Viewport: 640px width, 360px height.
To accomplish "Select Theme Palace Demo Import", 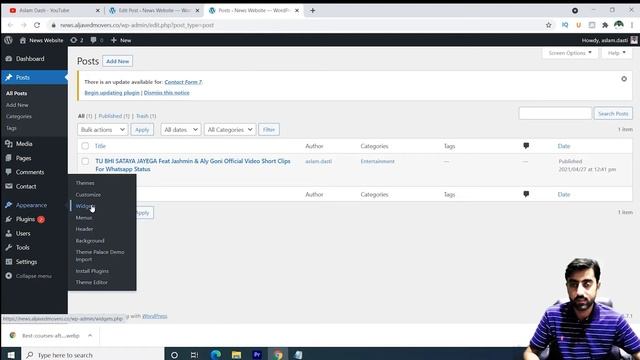I will tap(100, 256).
